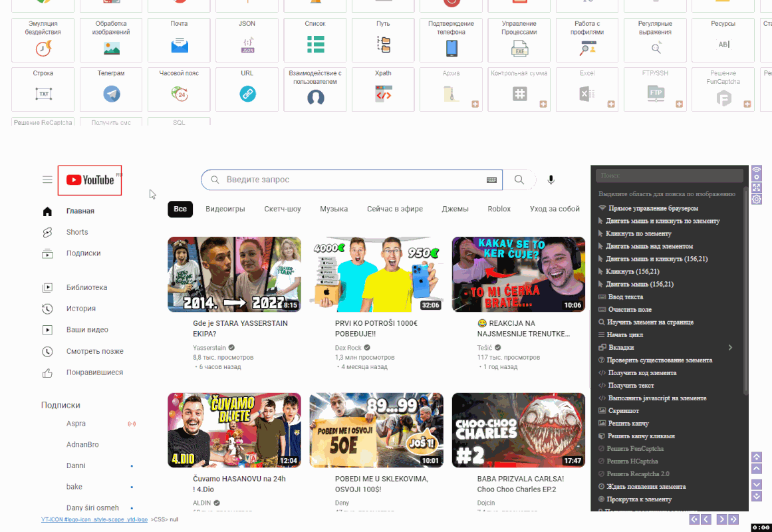The image size is (772, 532).
Task: Open the Ресурсы module
Action: point(723,40)
